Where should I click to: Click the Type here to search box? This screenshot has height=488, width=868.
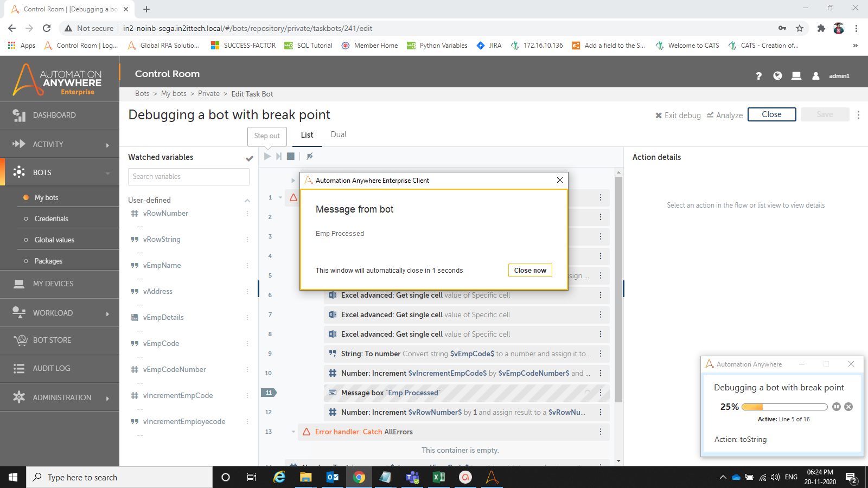pos(119,477)
